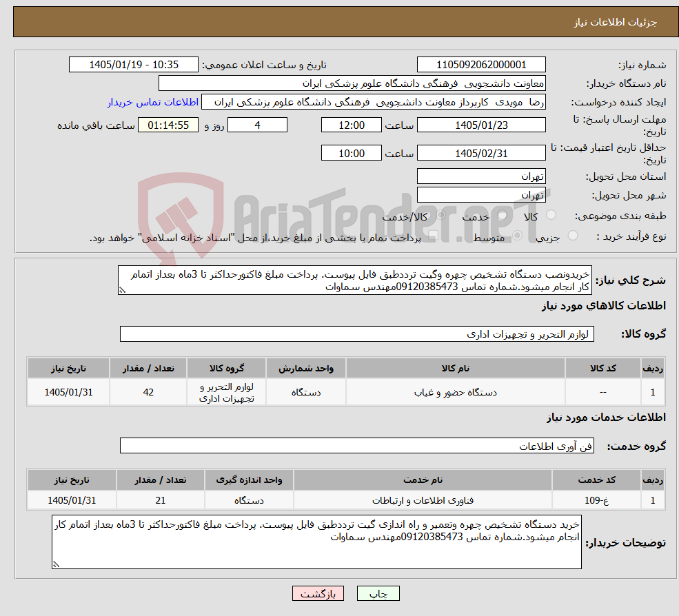Viewport: 679px width, 616px height.
Task: Select the کالا/خدمت radio button
Action: pos(440,215)
